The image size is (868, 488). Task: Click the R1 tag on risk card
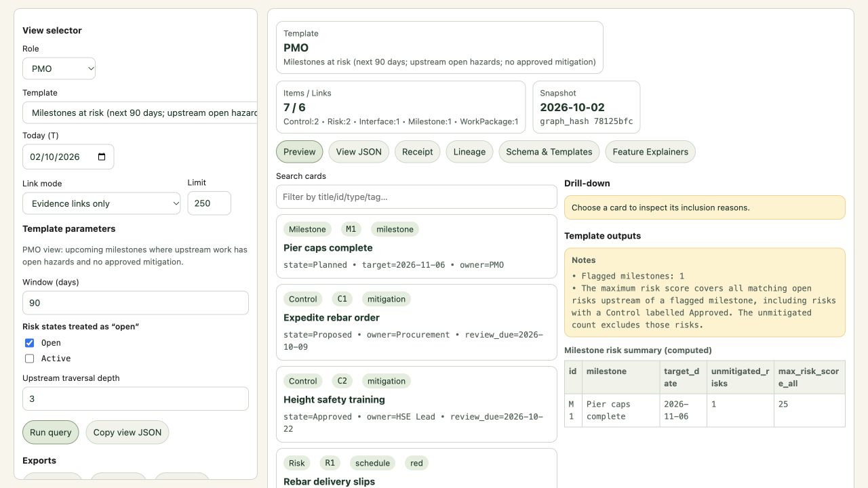330,463
